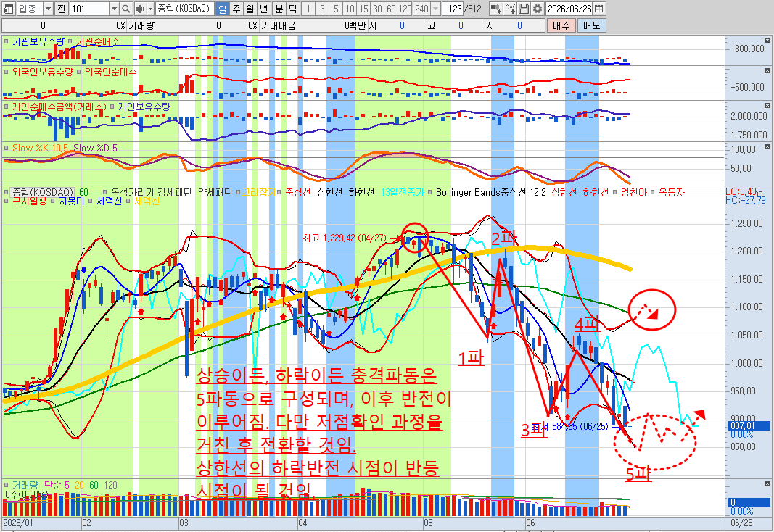Open chart settings with the gear icon
The width and height of the screenshot is (774, 532).
pos(537,9)
